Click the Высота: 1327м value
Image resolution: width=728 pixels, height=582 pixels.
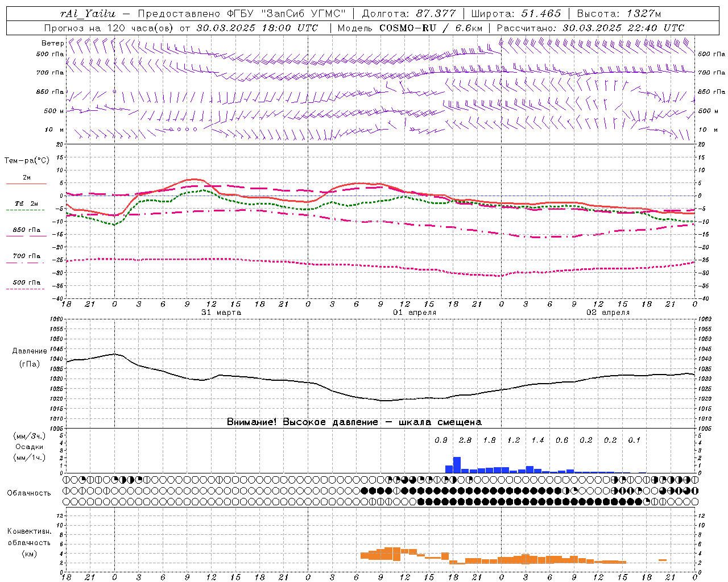pyautogui.click(x=619, y=14)
